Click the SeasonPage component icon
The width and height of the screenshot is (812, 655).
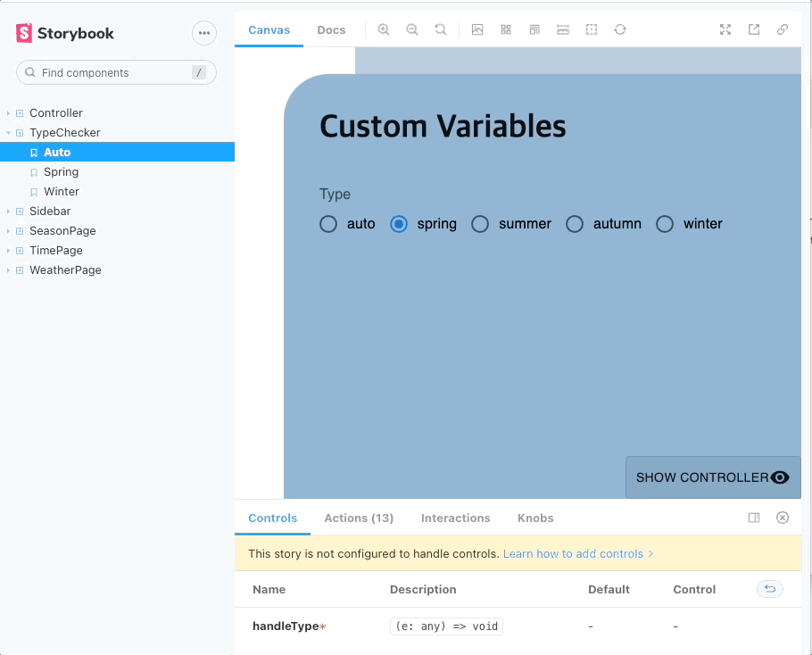pos(20,231)
